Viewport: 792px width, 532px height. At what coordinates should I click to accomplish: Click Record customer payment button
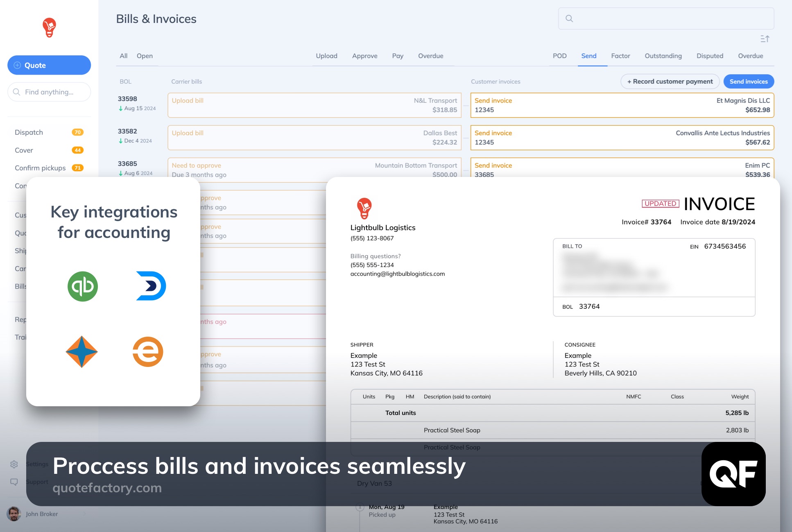click(670, 81)
